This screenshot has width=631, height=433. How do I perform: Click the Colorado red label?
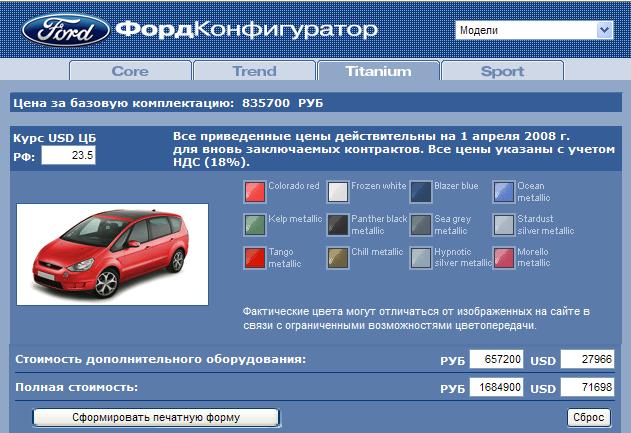click(294, 186)
